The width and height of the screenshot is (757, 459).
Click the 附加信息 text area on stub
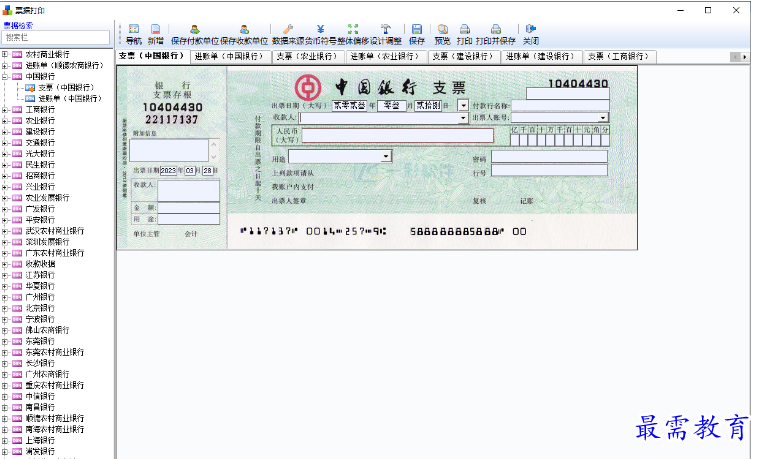tap(169, 150)
